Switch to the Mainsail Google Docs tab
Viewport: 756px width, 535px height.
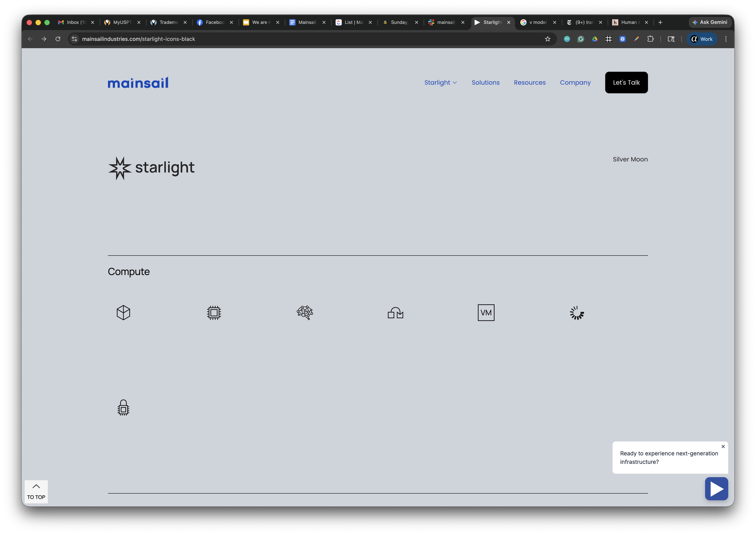[307, 22]
